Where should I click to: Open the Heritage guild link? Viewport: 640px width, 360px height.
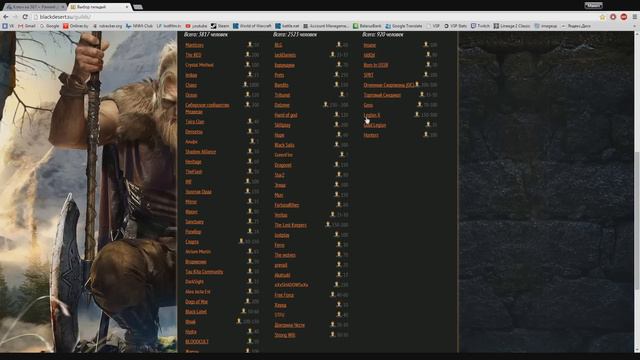(193, 162)
